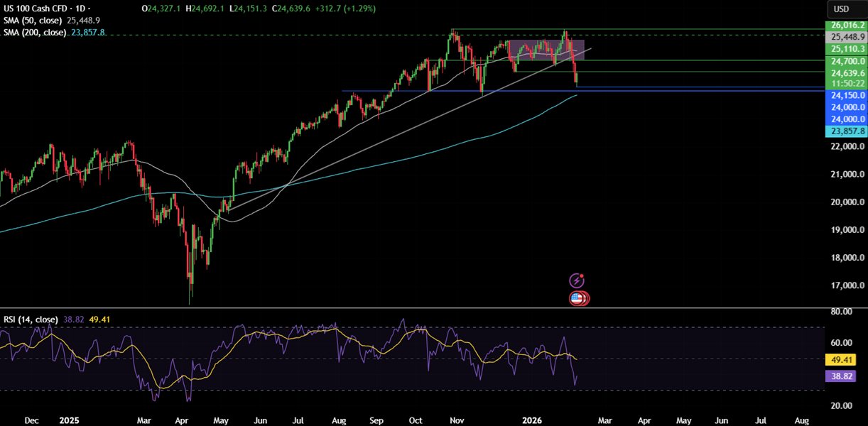The image size is (868, 426).
Task: Click the current price label 24,639.6
Action: [x=847, y=73]
